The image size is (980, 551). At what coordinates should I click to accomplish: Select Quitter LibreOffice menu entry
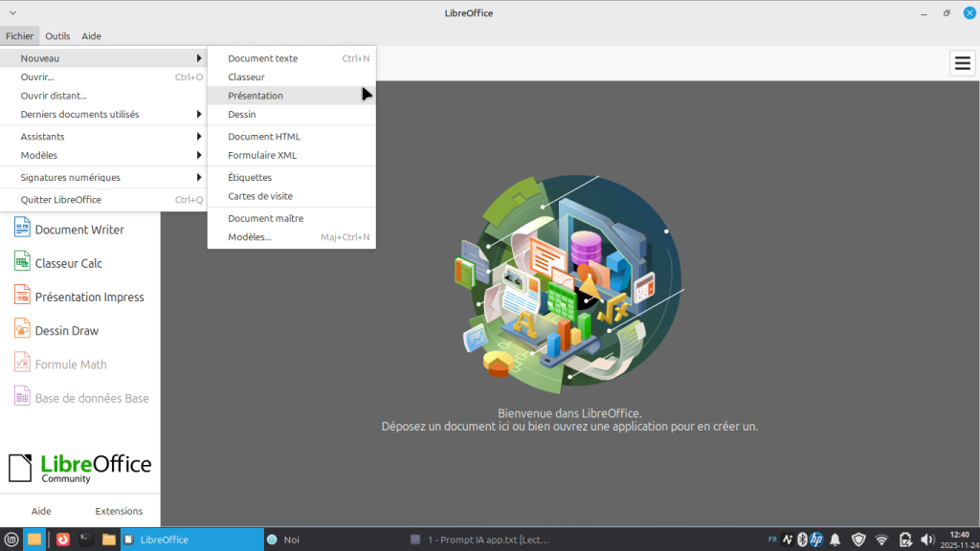coord(61,200)
